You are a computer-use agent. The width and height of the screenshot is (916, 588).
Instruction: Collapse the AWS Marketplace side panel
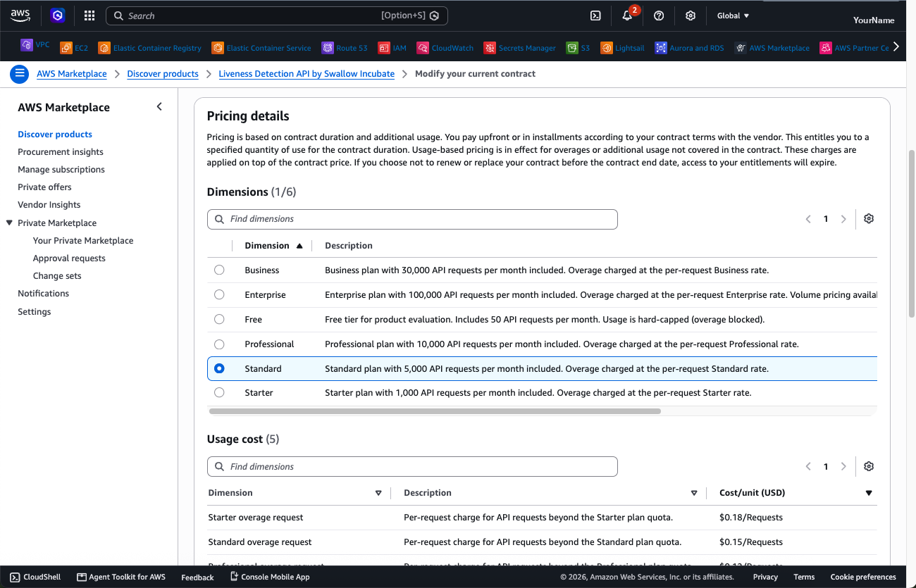pyautogui.click(x=159, y=107)
